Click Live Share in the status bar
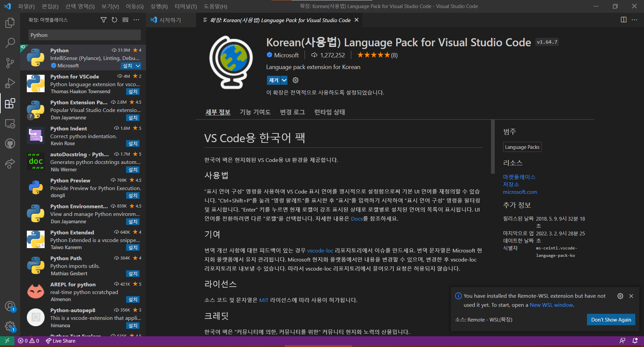 tap(61, 341)
